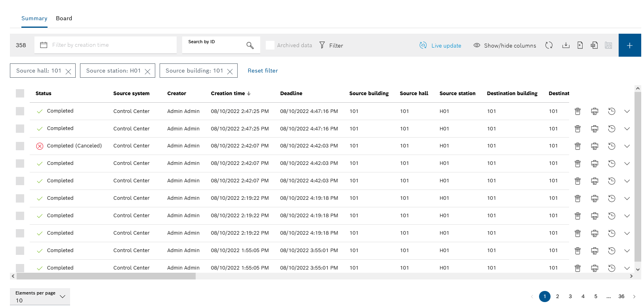Select checkbox of the bottom-most table row
644x308 pixels.
click(x=20, y=268)
